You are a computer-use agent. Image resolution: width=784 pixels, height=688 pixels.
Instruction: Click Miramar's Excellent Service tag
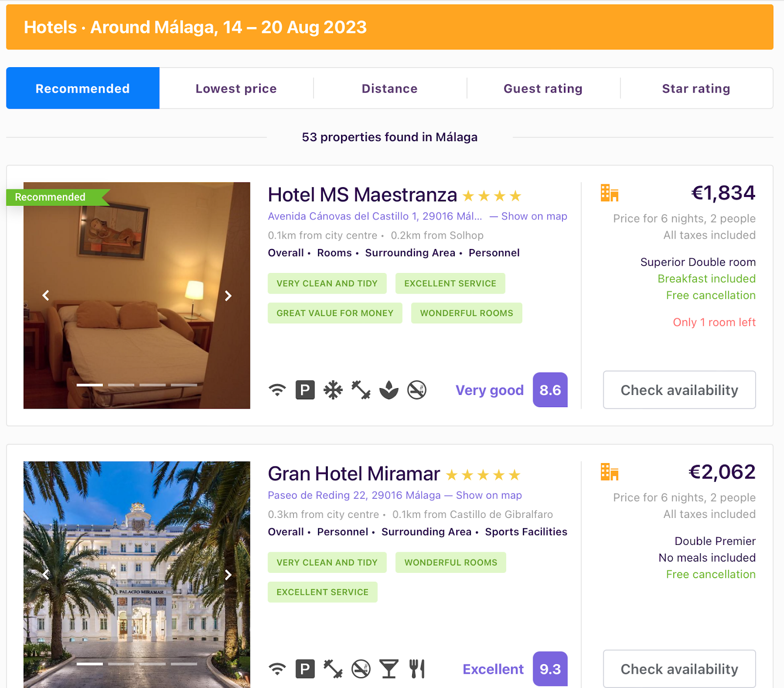click(x=322, y=592)
